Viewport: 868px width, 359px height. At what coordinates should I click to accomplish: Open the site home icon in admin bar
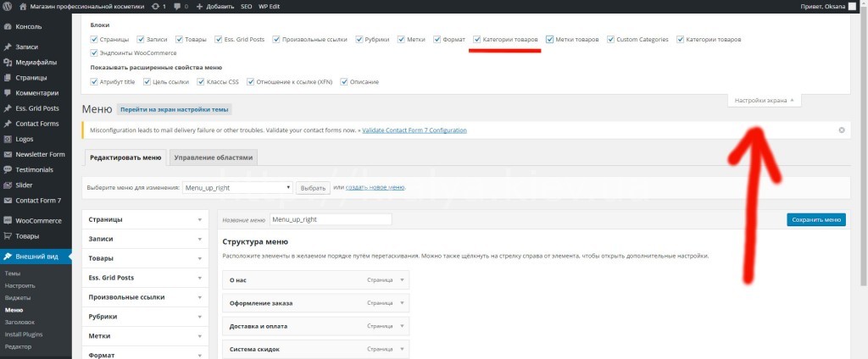pos(23,7)
